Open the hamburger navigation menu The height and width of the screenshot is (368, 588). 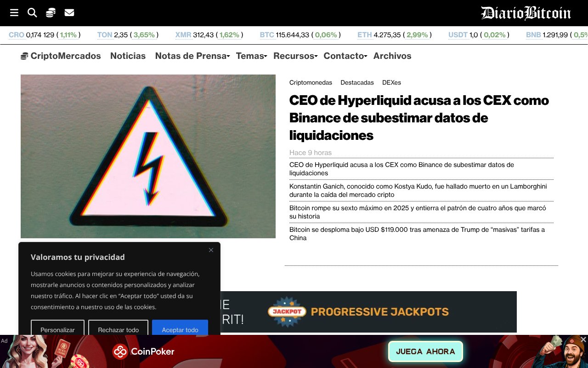14,12
